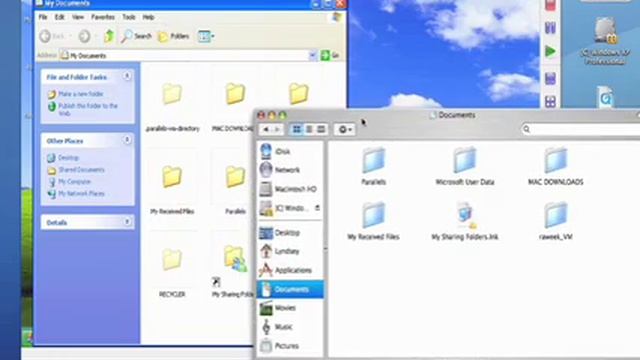Open File menu in My Documents window
The height and width of the screenshot is (360, 640).
point(43,17)
